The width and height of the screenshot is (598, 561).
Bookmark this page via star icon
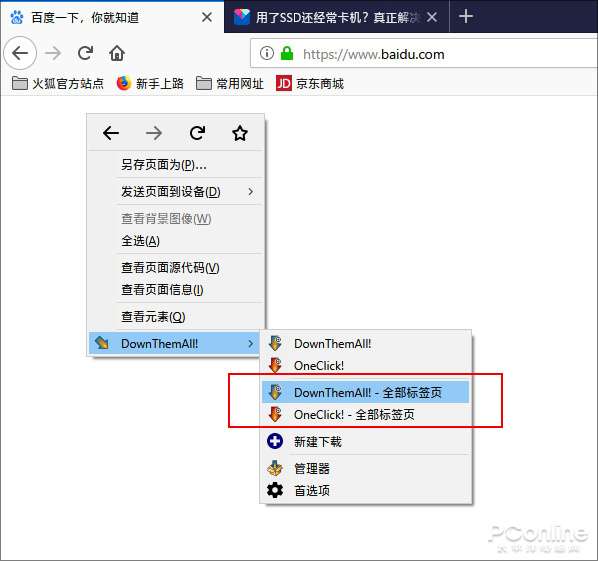(x=240, y=133)
